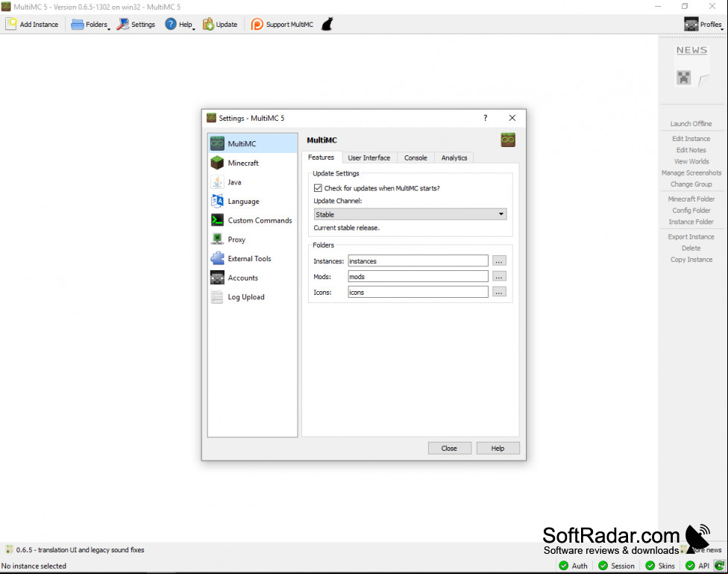Open the External Tools settings page
Image resolution: width=728 pixels, height=574 pixels.
253,258
